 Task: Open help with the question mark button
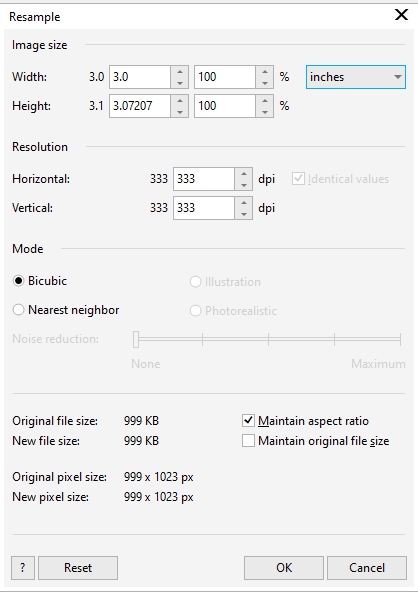(x=23, y=567)
